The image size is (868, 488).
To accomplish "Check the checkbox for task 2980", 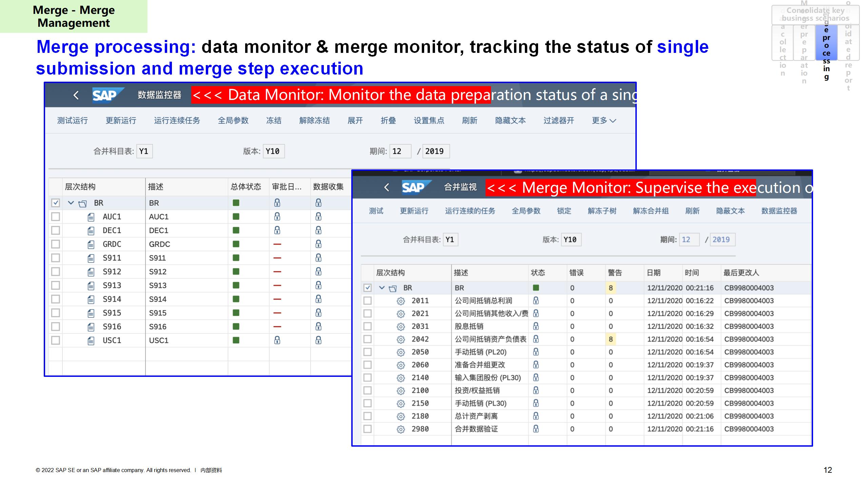I will (367, 429).
